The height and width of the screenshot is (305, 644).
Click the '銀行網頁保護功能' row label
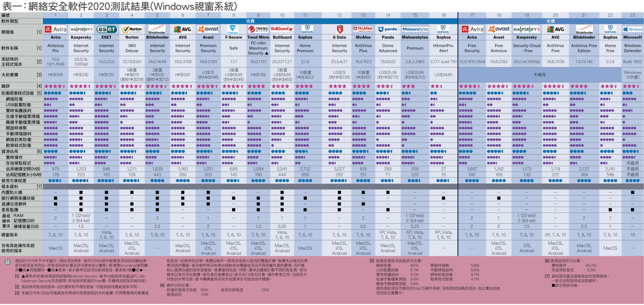[x=18, y=198]
